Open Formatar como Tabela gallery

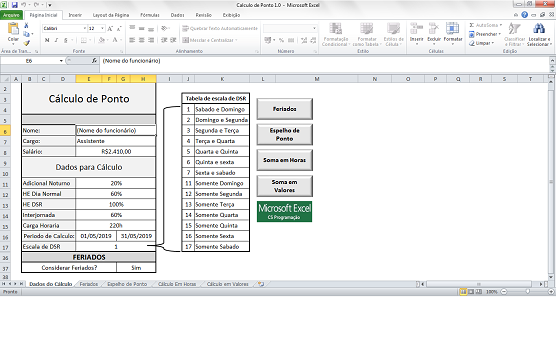[x=367, y=34]
